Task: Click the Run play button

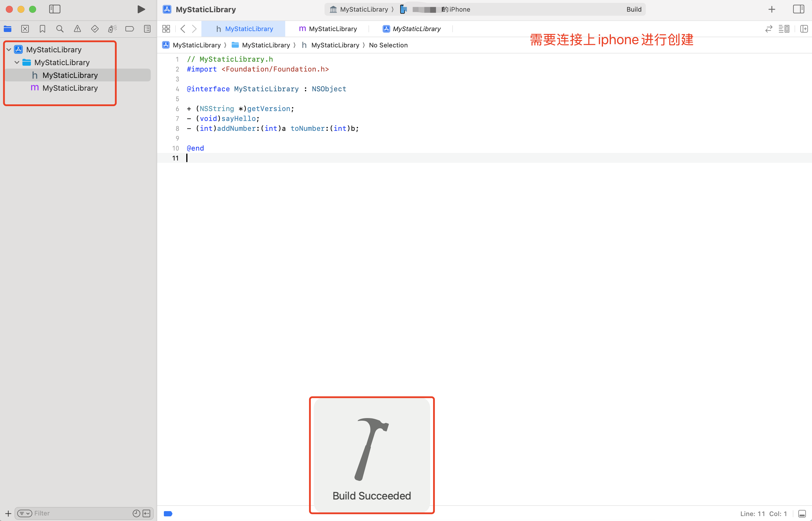Action: pos(141,10)
